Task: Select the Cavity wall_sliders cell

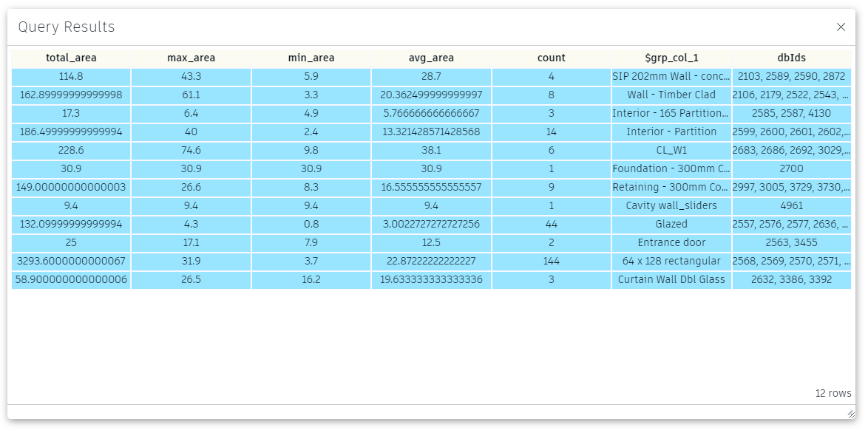Action: point(671,206)
